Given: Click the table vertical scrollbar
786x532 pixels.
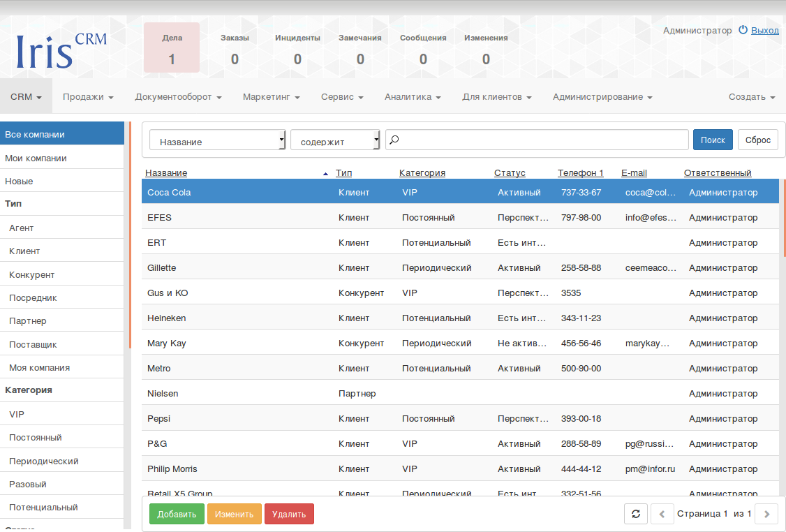Looking at the screenshot, I should click(784, 218).
